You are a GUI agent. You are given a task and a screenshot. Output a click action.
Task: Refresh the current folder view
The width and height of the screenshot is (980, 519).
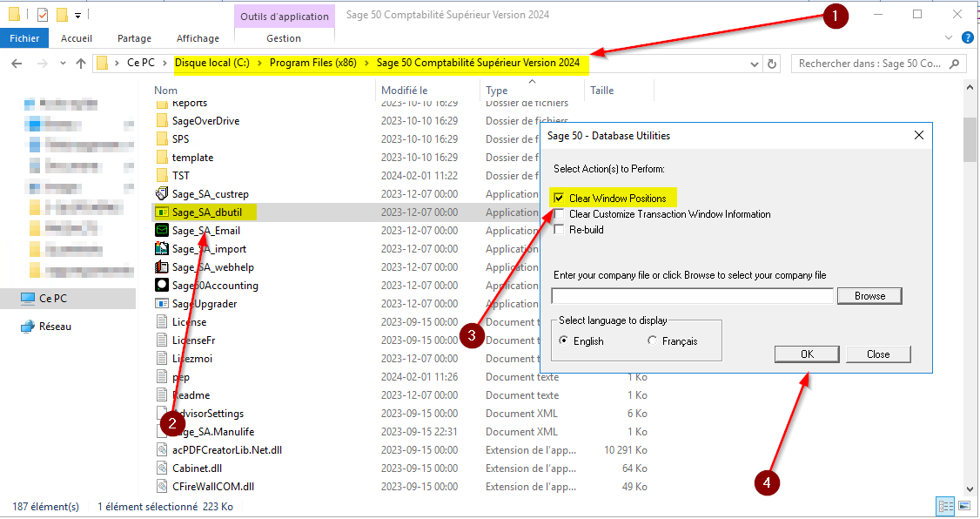click(772, 64)
